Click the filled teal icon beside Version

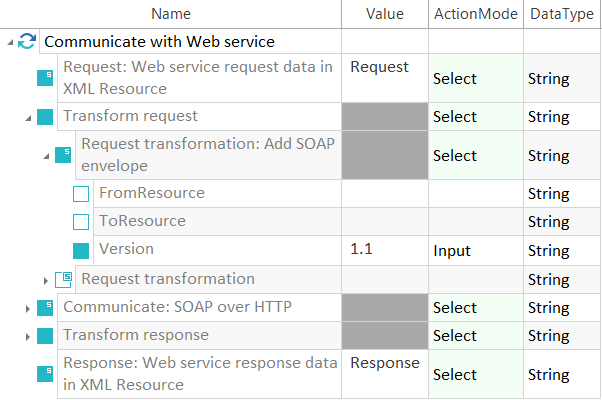pos(81,251)
